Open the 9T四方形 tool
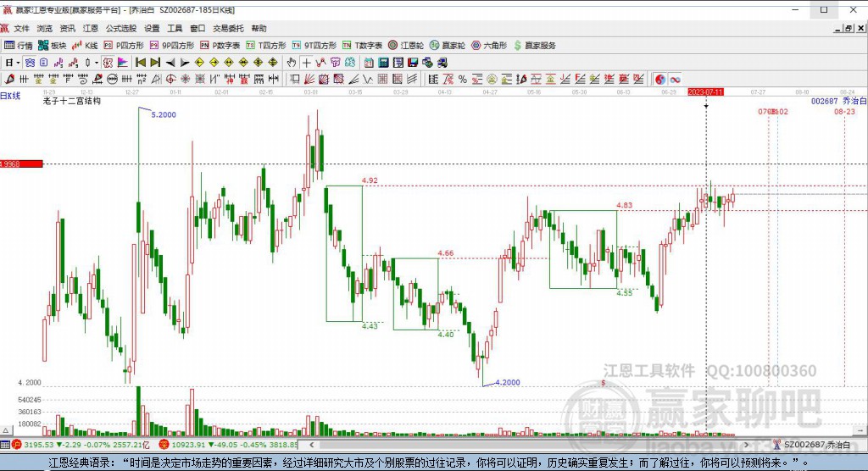Image resolution: width=868 pixels, height=471 pixels. pos(314,46)
